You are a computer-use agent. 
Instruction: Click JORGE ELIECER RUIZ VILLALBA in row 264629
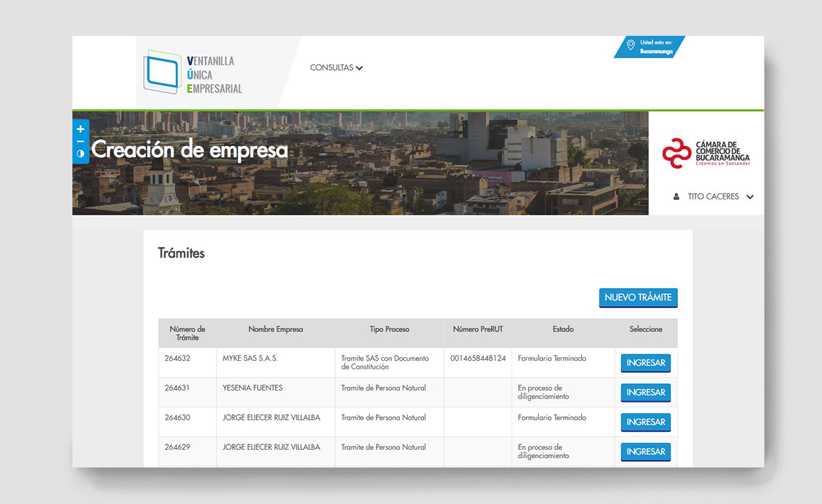(x=271, y=447)
